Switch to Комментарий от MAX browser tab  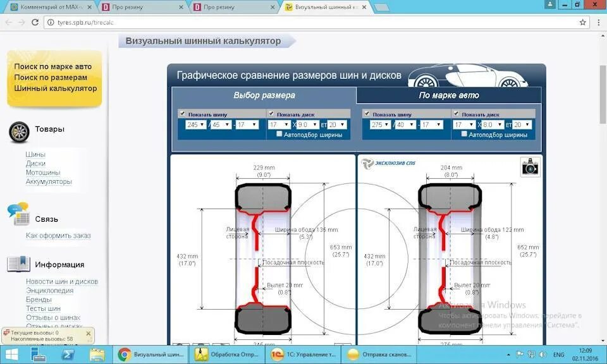coord(51,7)
